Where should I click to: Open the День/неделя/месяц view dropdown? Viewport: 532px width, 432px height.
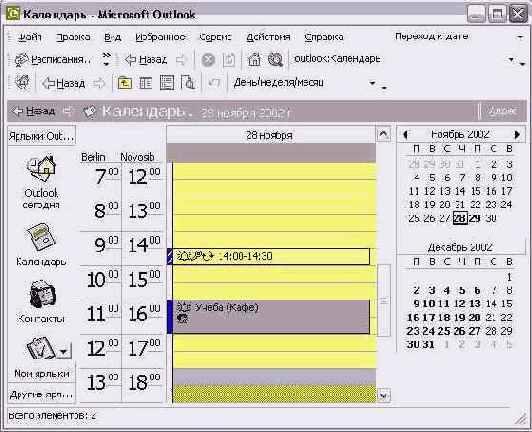click(373, 83)
